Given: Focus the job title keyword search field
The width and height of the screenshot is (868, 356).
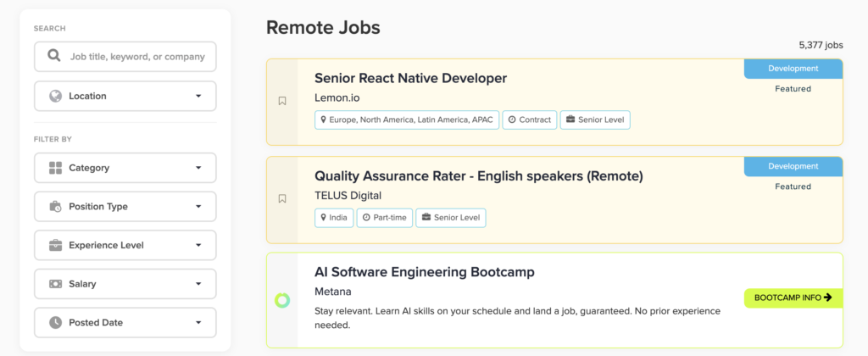Looking at the screenshot, I should click(x=125, y=57).
